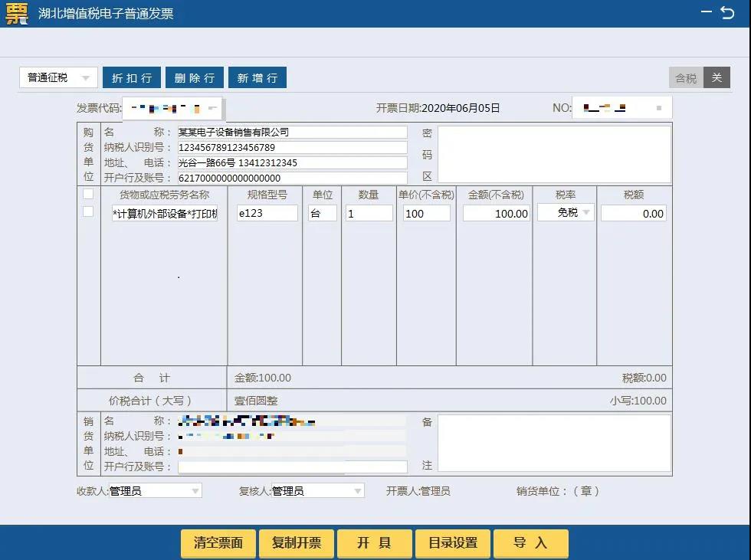Open the 收款人 payee dropdown
The width and height of the screenshot is (751, 560).
196,490
